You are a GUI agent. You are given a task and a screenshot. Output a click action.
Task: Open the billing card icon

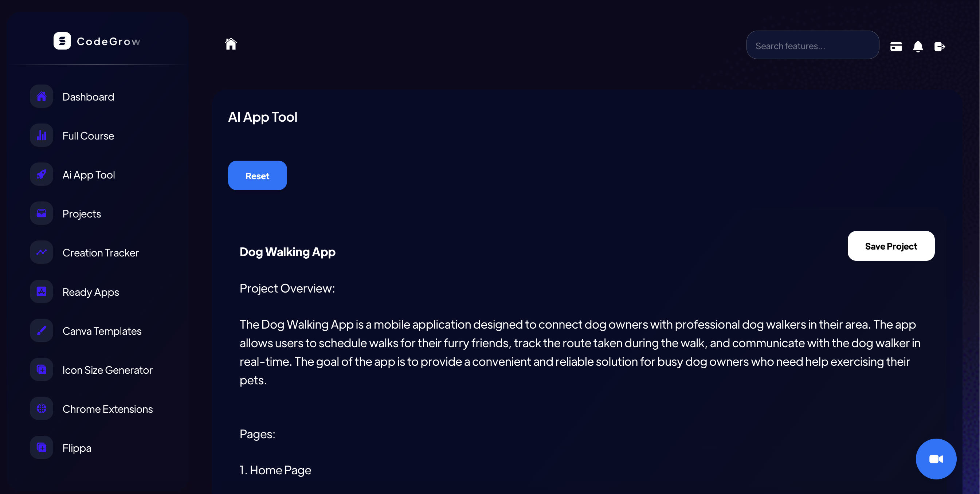[x=896, y=46]
